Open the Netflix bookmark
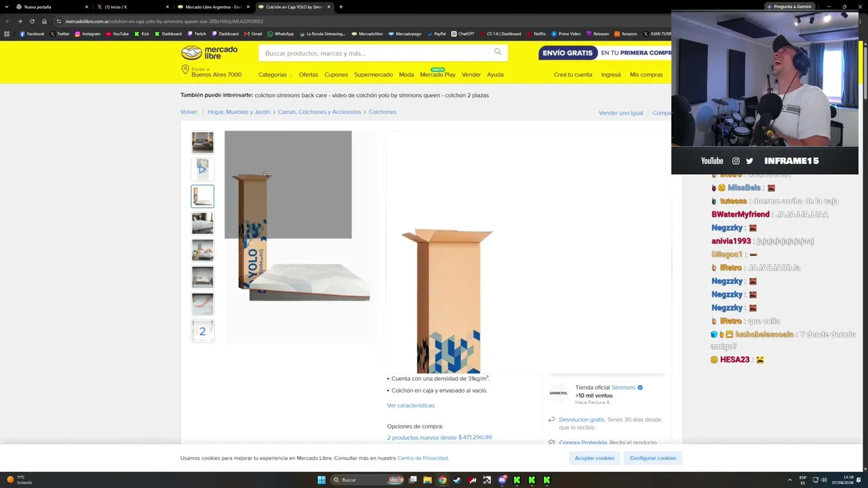868x488 pixels. 536,34
